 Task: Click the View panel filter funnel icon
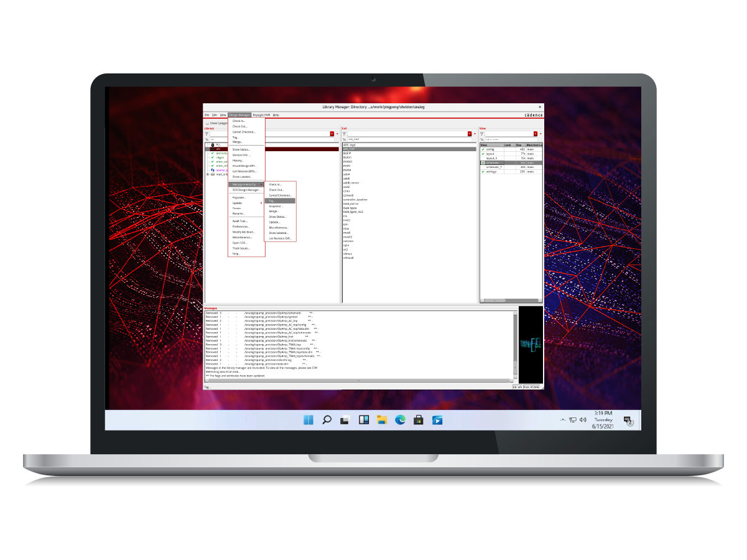(481, 134)
